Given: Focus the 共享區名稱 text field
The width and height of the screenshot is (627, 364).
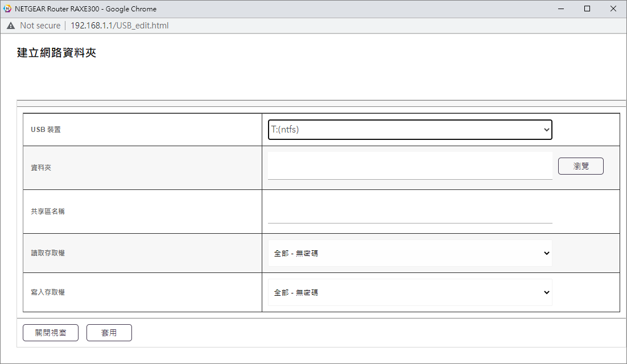Looking at the screenshot, I should click(x=410, y=211).
